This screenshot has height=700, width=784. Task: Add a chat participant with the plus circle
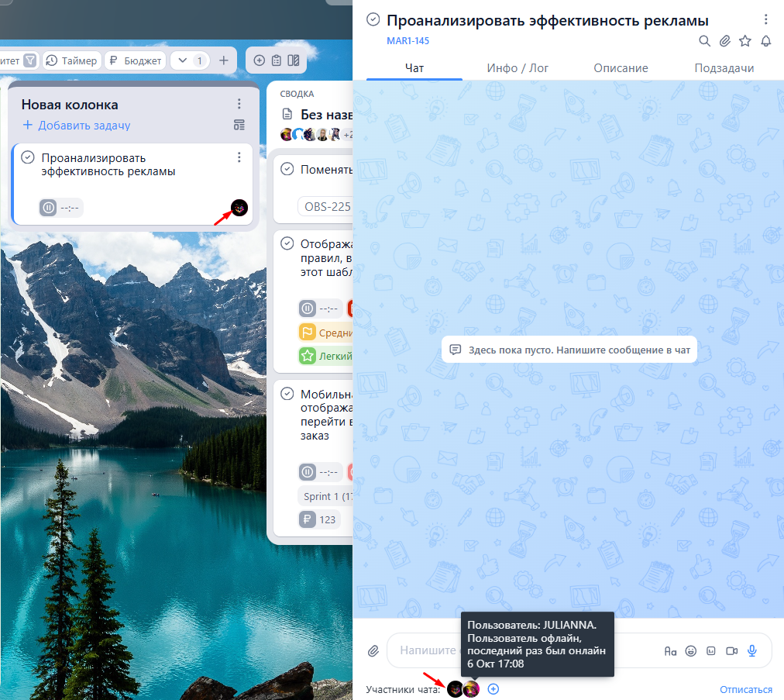pos(493,689)
